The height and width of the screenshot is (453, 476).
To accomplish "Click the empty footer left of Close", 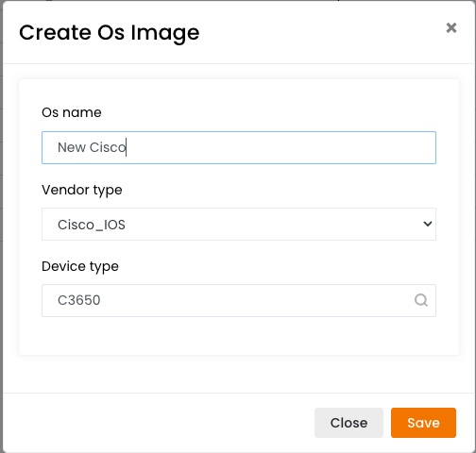I will coord(158,423).
